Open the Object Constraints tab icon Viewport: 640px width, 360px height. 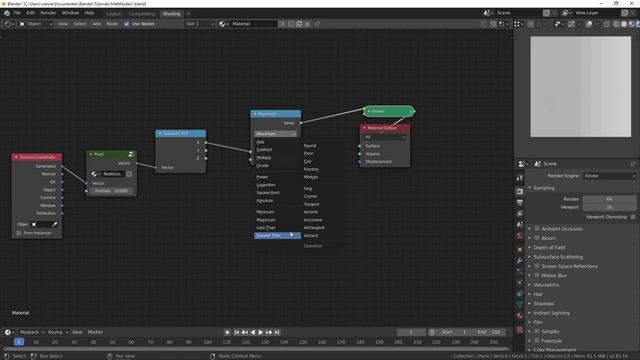point(520,293)
